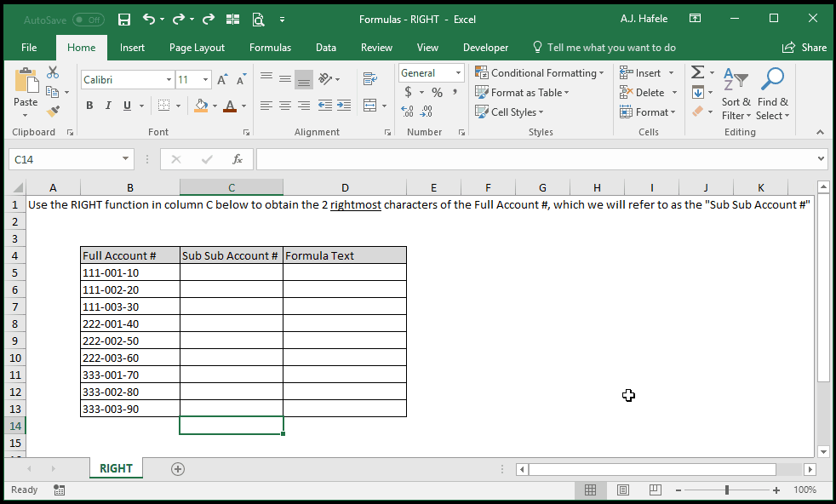Toggle Middle Align button
Viewport: 836px width, 504px height.
point(285,79)
